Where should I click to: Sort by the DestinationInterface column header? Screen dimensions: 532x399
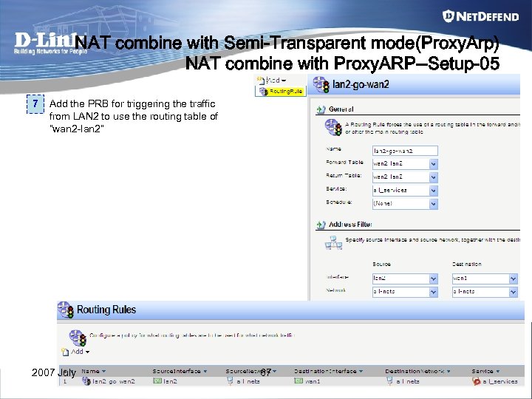[x=328, y=371]
